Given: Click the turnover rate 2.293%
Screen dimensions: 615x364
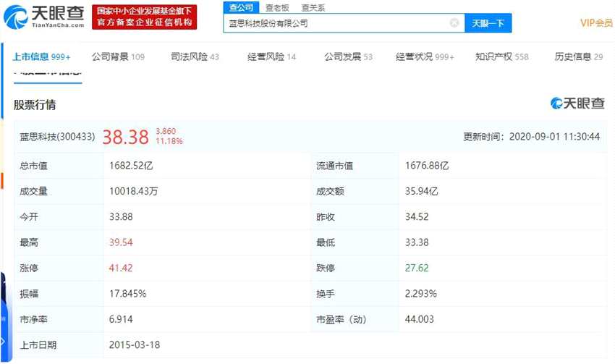Looking at the screenshot, I should (x=421, y=293).
